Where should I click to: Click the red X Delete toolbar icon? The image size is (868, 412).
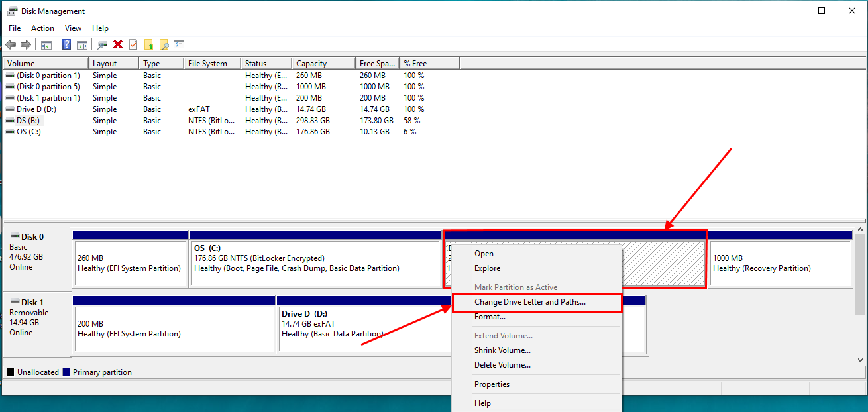coord(118,44)
